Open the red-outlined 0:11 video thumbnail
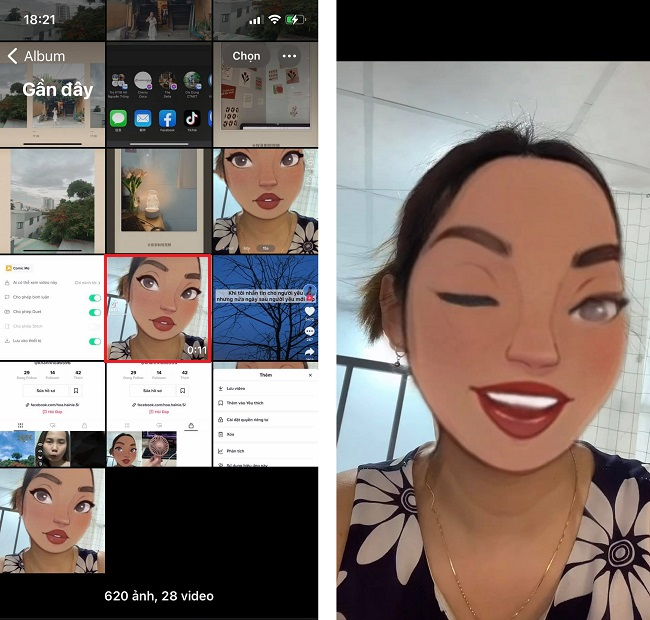The image size is (650, 620). tap(158, 308)
